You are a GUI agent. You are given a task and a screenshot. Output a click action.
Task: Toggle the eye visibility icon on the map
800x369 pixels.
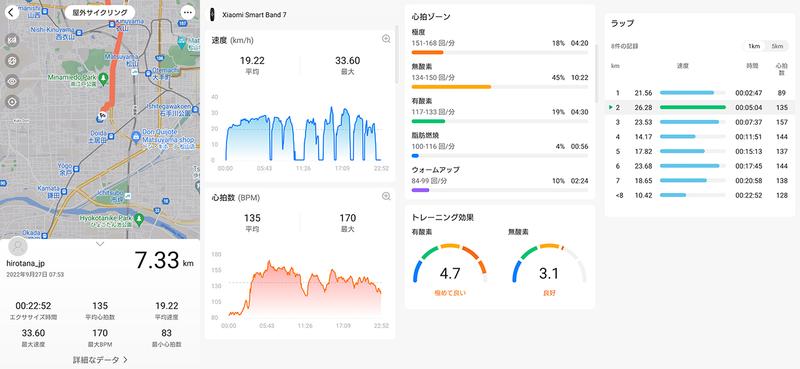click(12, 81)
